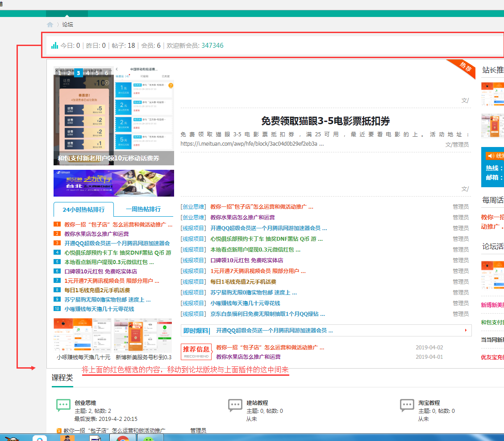This screenshot has height=441, width=504.
Task: Open hot rank 9 post 苏宁易购无限0撸实物包邮
Action: [108, 299]
